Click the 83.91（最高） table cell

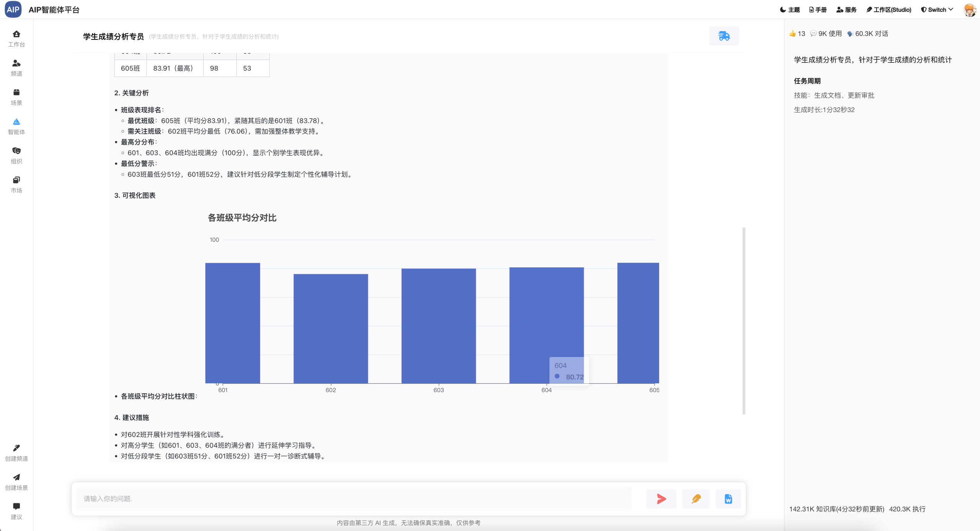click(175, 68)
